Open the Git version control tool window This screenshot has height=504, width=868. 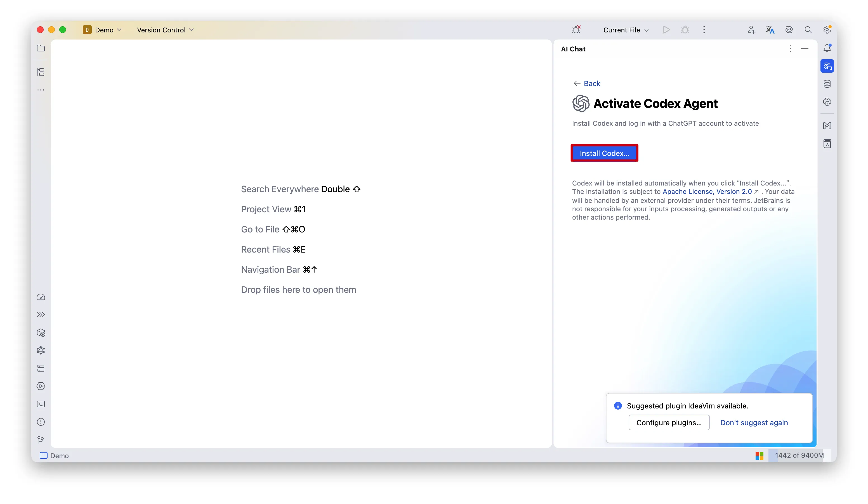point(41,440)
